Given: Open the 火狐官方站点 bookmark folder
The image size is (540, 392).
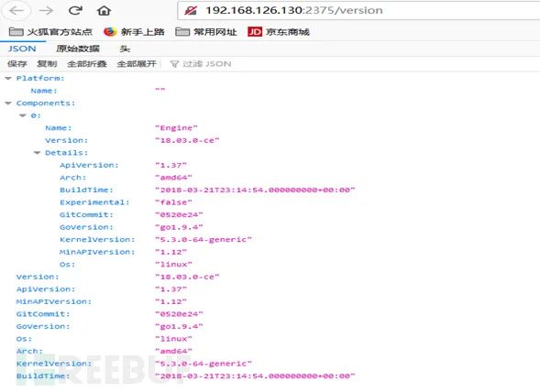Looking at the screenshot, I should pos(50,32).
